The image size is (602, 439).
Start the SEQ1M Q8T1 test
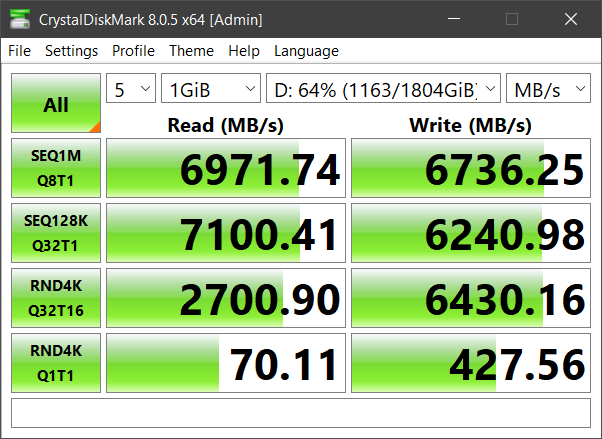click(56, 168)
